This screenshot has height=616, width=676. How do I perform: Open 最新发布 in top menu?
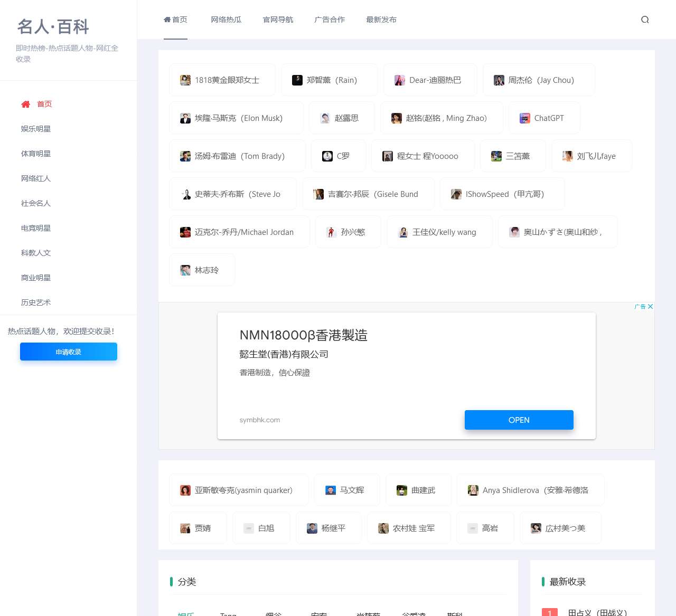tap(381, 20)
